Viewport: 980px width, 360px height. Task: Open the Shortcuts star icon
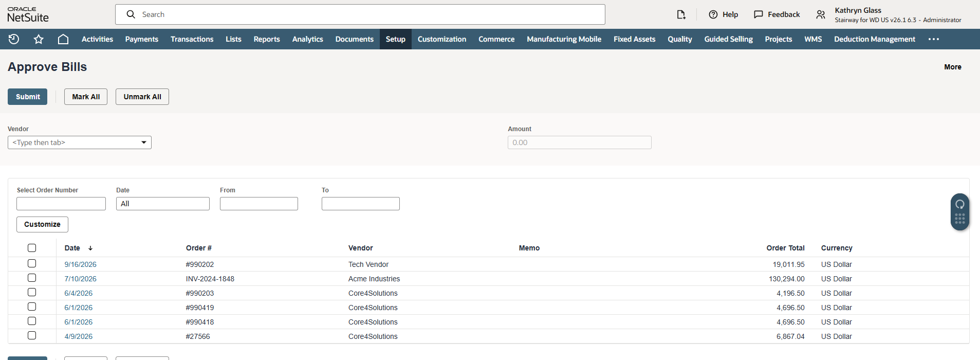point(39,39)
